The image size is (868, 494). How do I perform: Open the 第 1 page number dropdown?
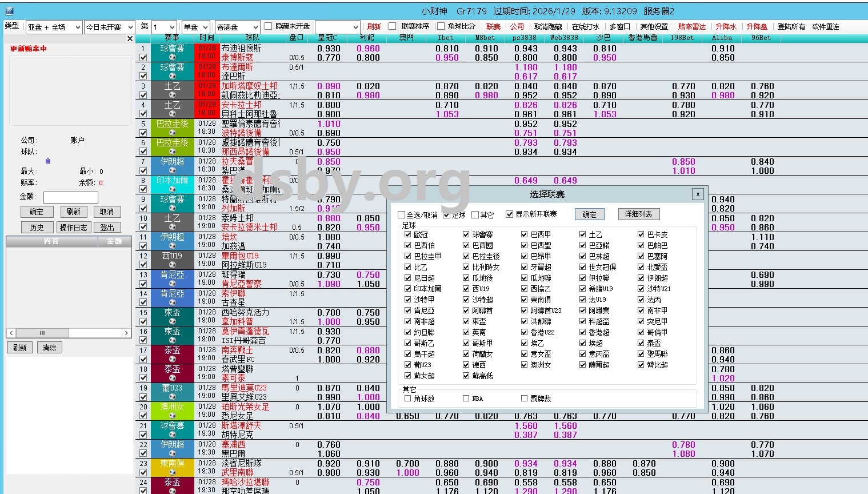coord(164,27)
